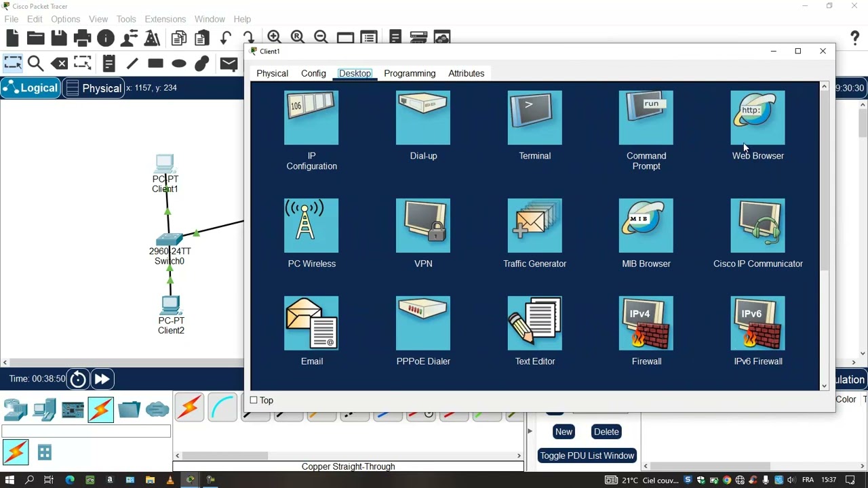Select the Draw Ellipse tool
The height and width of the screenshot is (488, 868).
(179, 64)
